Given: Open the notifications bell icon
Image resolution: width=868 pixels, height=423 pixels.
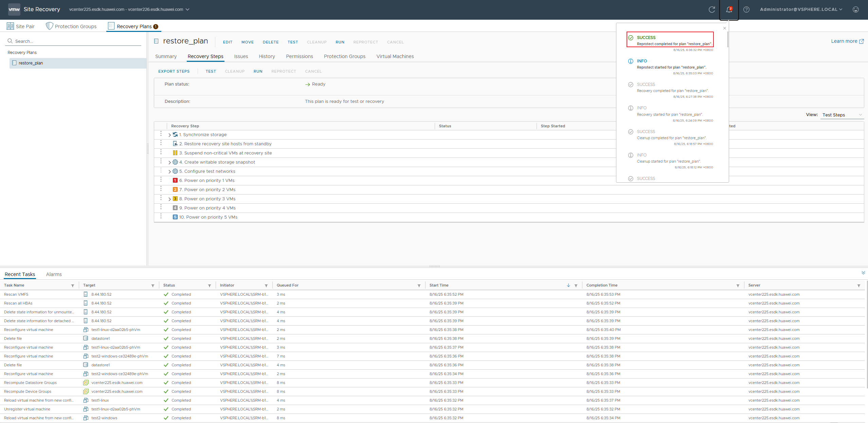Looking at the screenshot, I should [729, 10].
